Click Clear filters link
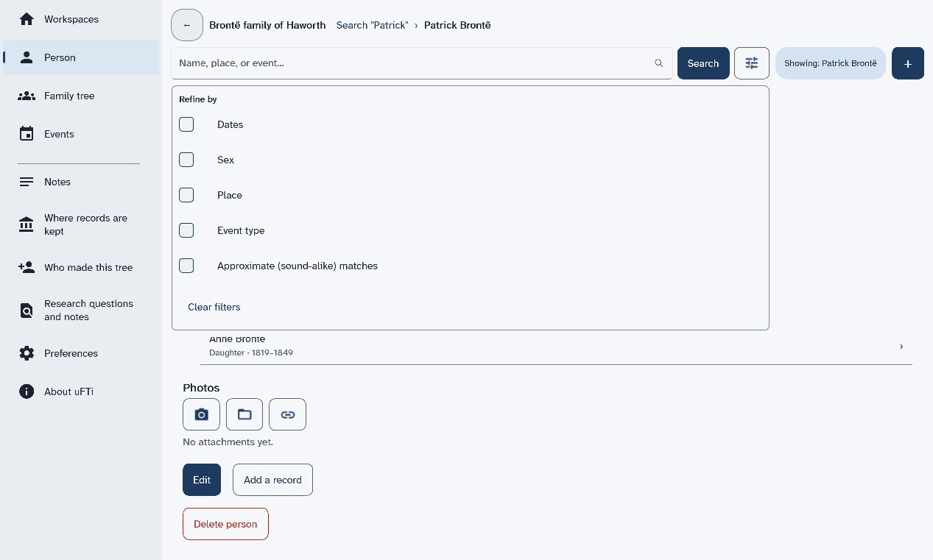 point(214,307)
